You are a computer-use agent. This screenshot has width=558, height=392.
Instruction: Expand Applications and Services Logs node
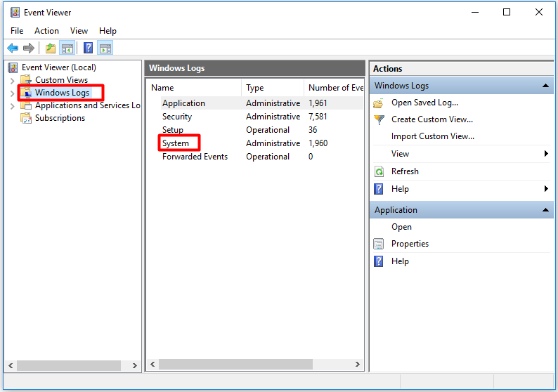pyautogui.click(x=12, y=106)
